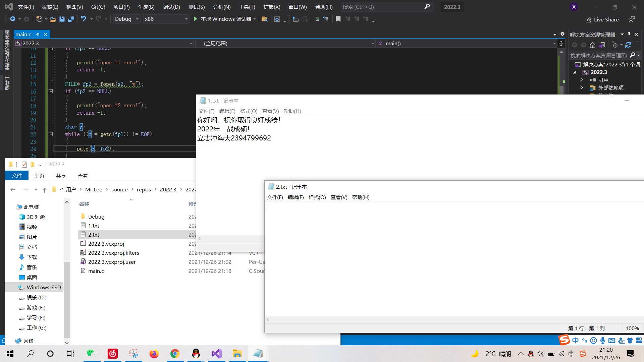This screenshot has height=362, width=644.
Task: Click the Visual Studio search magnifier icon
Action: 427,7
